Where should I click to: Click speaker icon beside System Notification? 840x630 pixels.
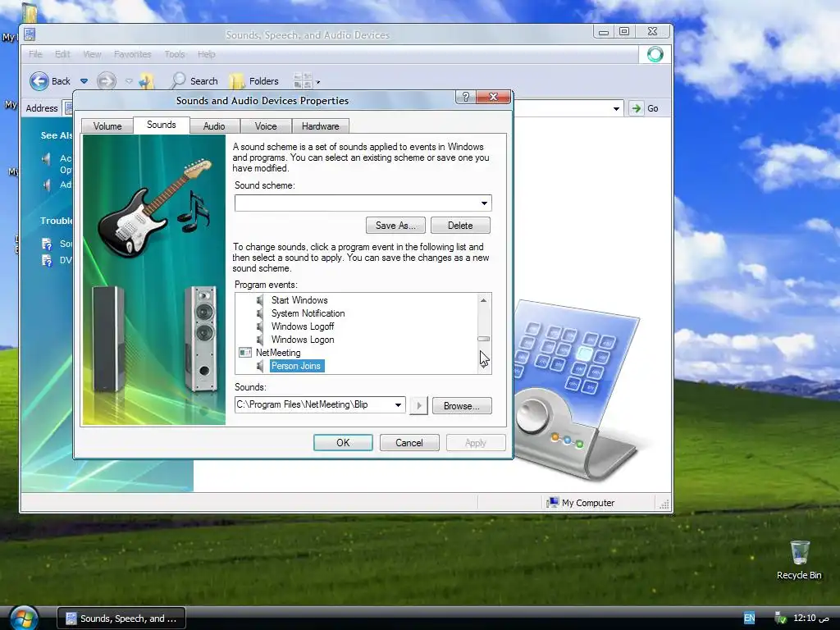click(x=260, y=313)
